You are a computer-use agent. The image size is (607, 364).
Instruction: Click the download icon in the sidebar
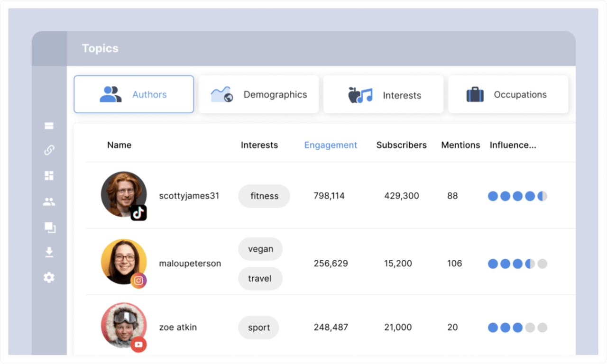point(49,252)
